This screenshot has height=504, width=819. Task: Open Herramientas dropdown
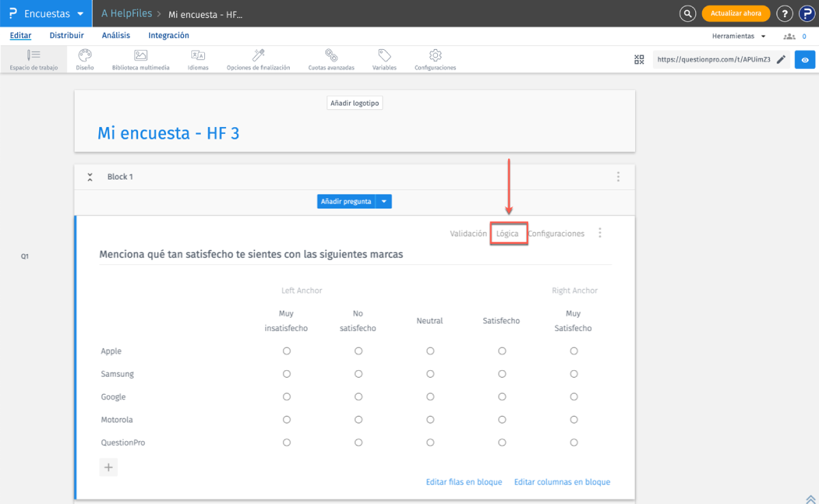(x=738, y=36)
